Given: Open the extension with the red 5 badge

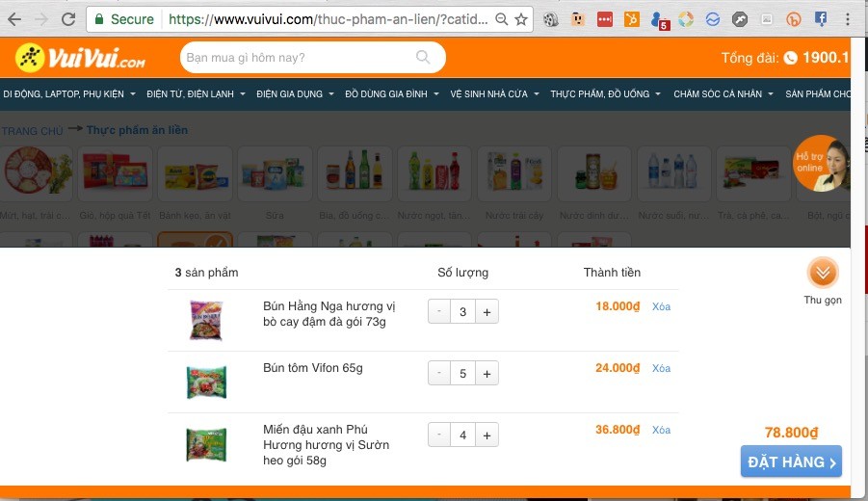Looking at the screenshot, I should (x=660, y=20).
